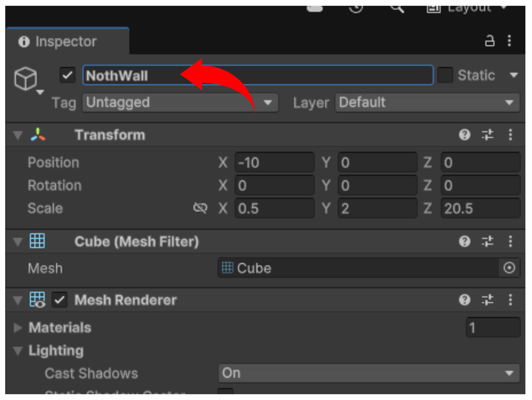The height and width of the screenshot is (400, 532).
Task: Open Transform presets settings icon
Action: point(487,135)
